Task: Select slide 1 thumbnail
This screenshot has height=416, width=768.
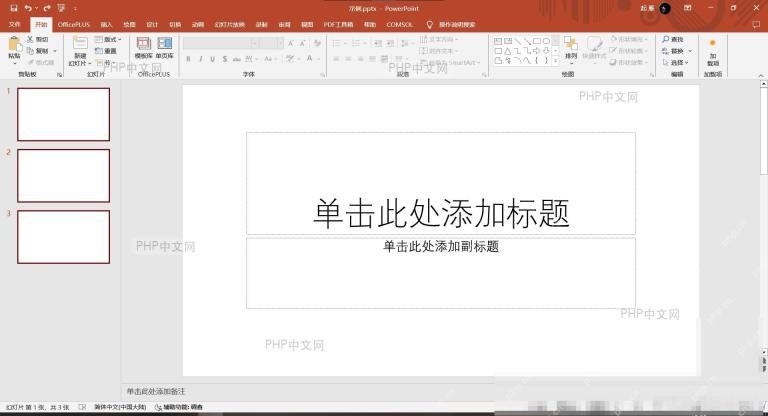Action: (64, 114)
